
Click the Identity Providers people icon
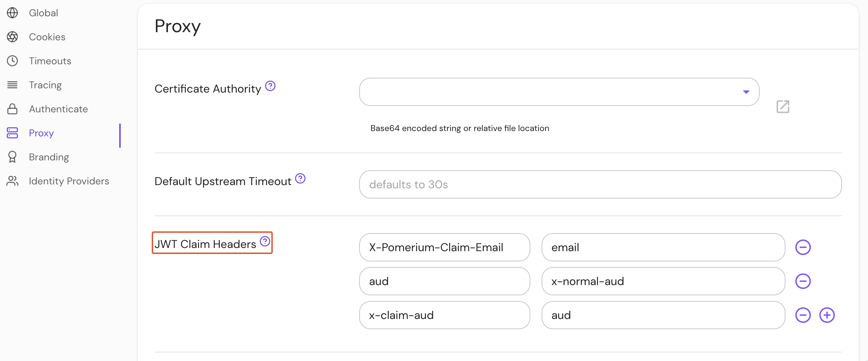13,181
